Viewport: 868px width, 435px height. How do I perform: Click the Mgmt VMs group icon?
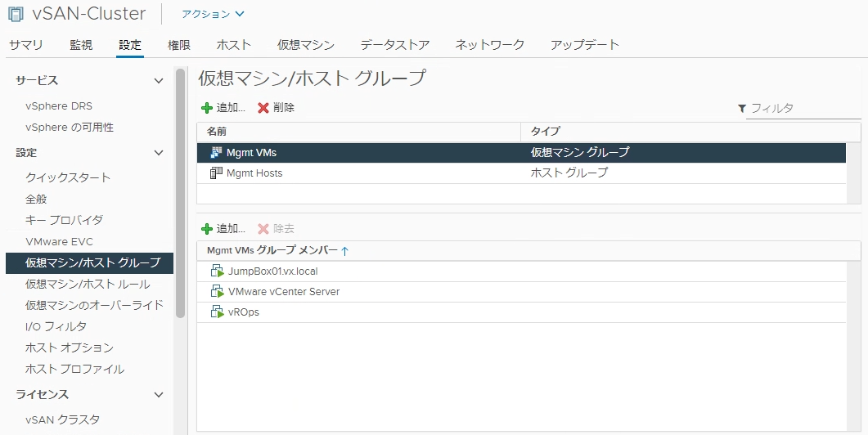pyautogui.click(x=216, y=152)
